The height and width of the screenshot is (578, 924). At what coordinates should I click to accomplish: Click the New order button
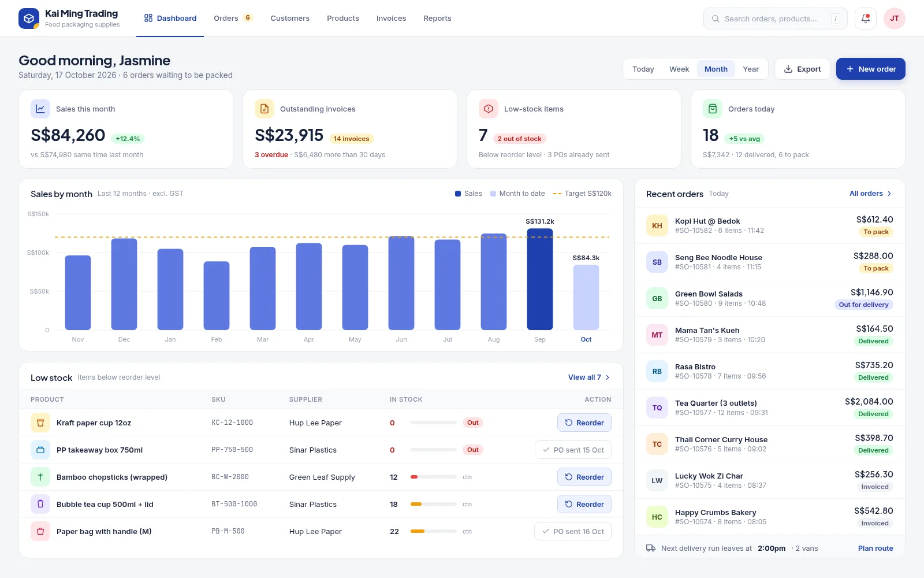[x=871, y=69]
